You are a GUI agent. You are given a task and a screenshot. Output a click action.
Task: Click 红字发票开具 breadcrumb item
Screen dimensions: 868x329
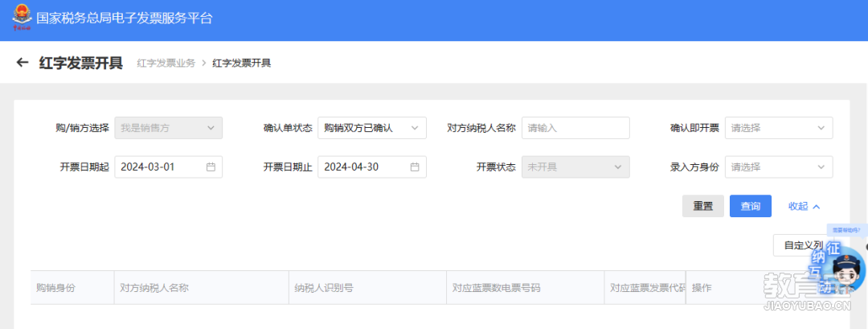click(x=241, y=63)
